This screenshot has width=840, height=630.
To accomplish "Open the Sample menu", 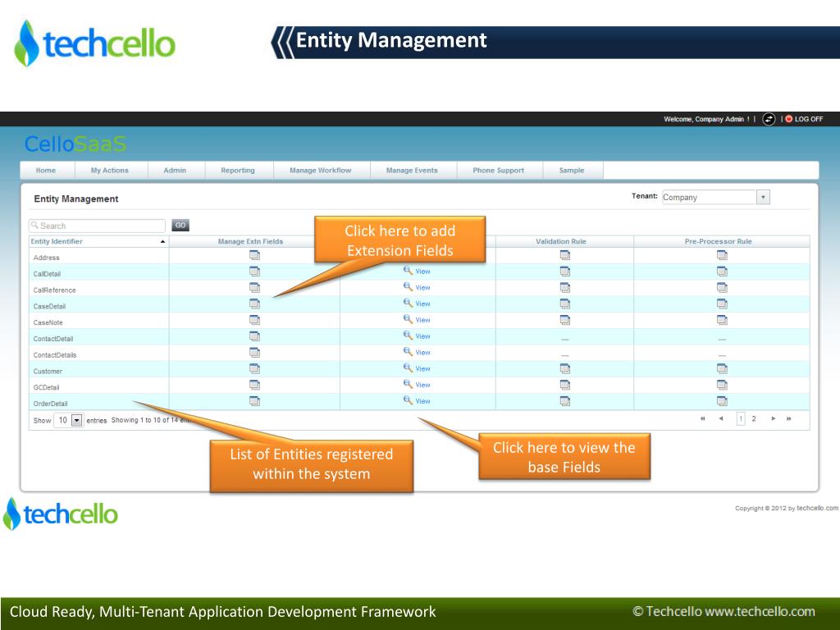I will 572,171.
